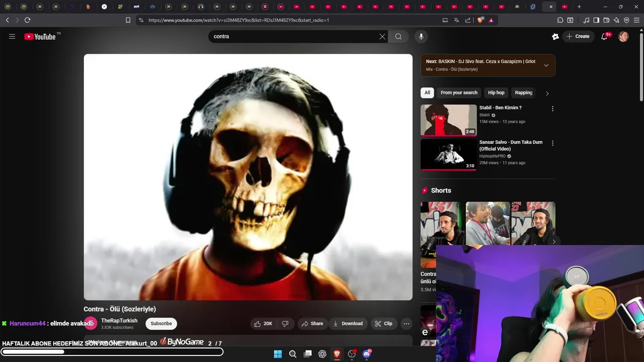Viewport: 644px width, 362px height.
Task: Show more filter chips with right arrow
Action: pos(547,93)
